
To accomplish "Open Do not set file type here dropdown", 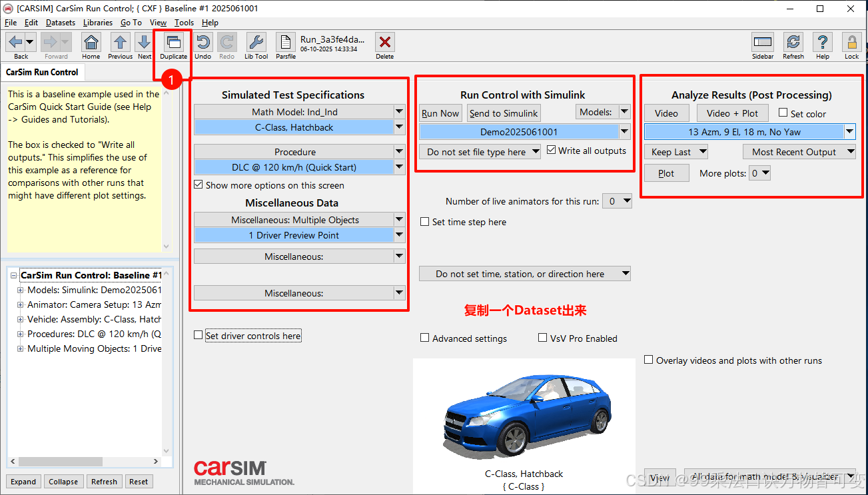I will (480, 152).
